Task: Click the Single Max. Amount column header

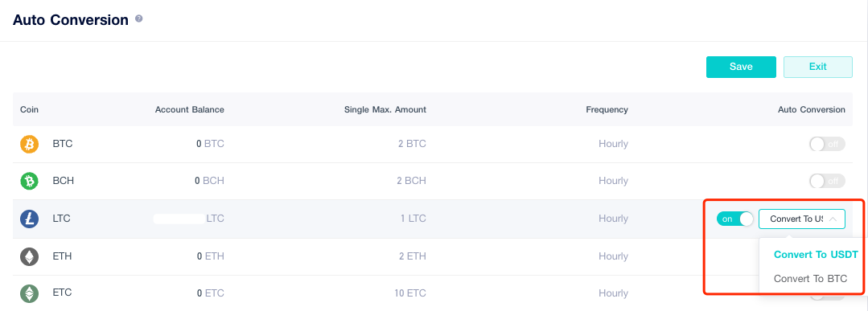Action: [x=385, y=109]
